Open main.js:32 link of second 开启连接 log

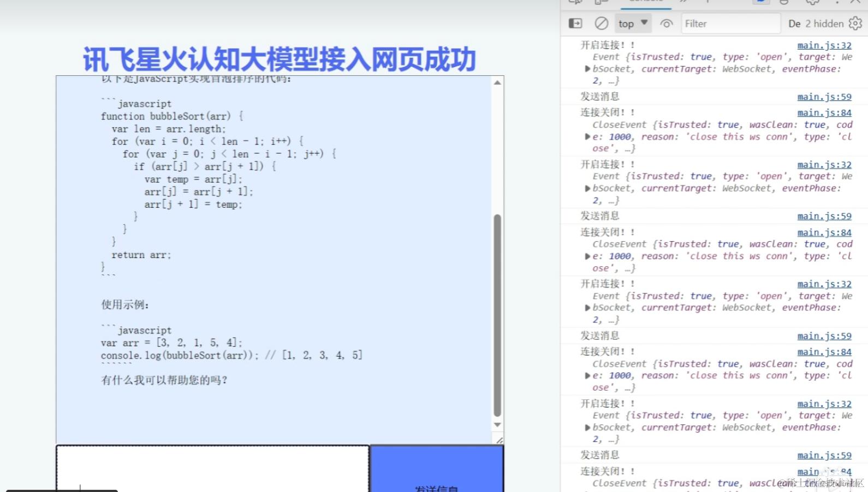(824, 165)
